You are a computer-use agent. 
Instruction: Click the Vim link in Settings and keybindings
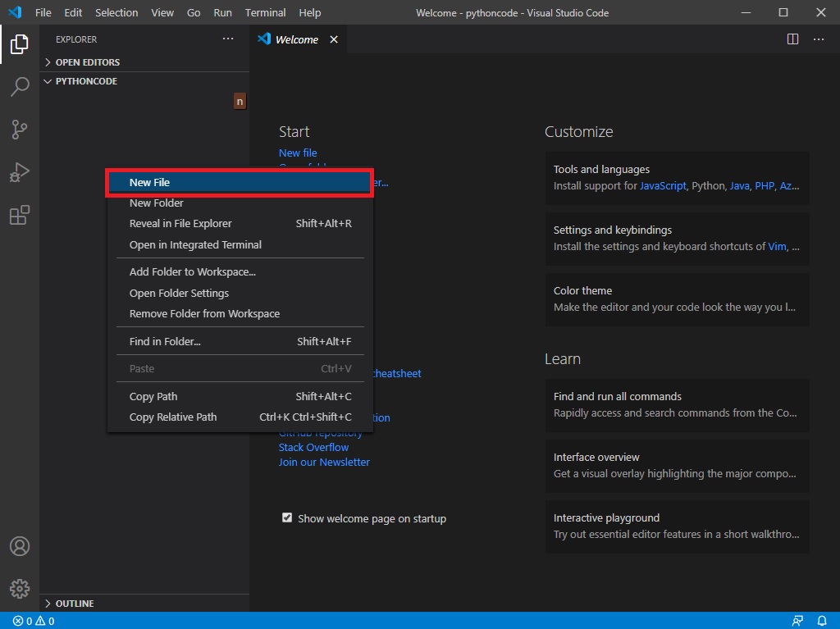(x=777, y=247)
